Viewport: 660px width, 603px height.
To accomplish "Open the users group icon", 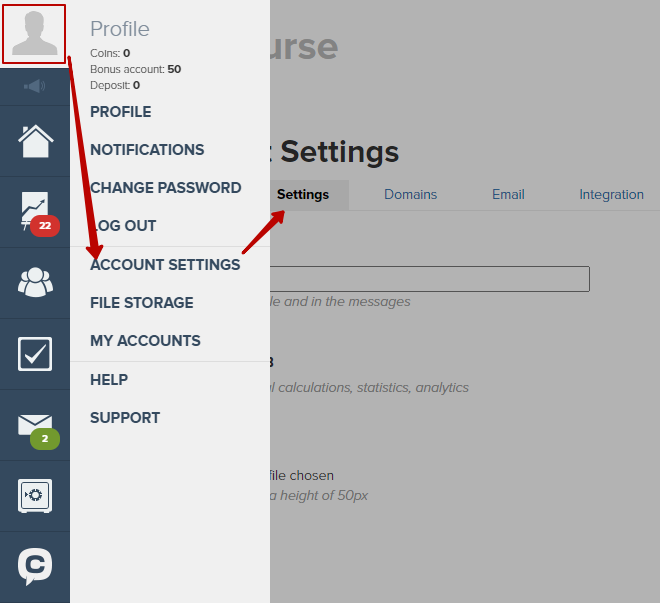I will click(x=35, y=282).
